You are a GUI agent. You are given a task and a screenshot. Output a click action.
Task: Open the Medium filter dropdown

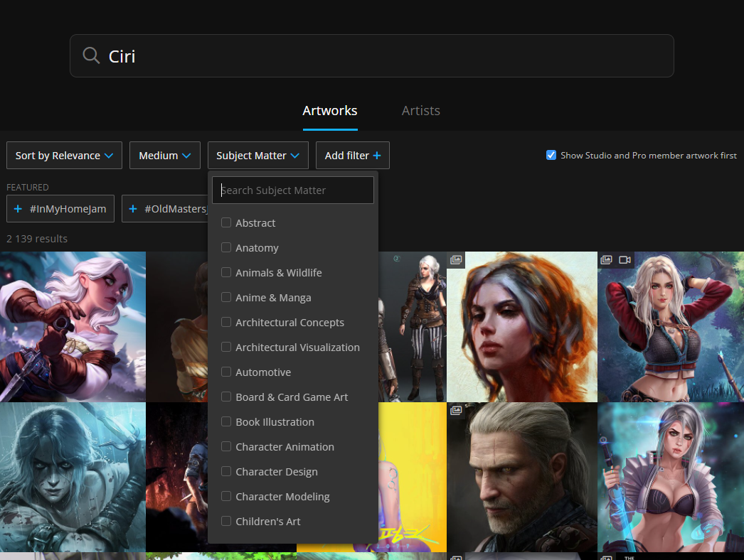click(164, 156)
